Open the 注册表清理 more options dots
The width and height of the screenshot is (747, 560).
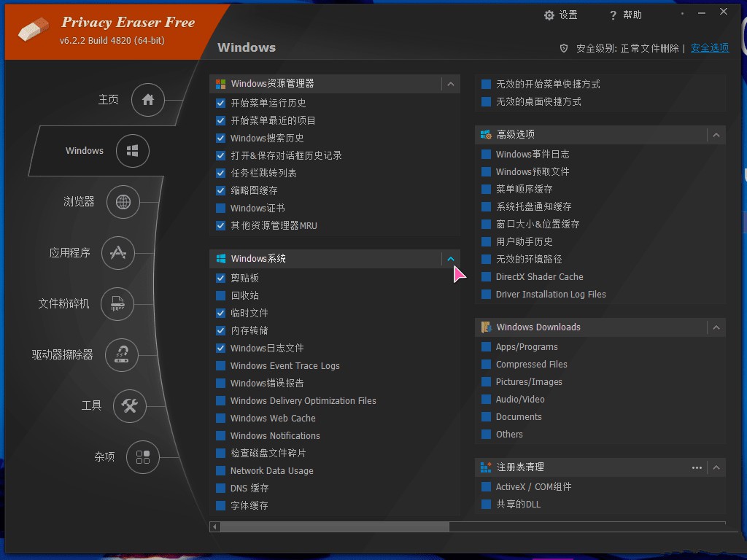697,467
